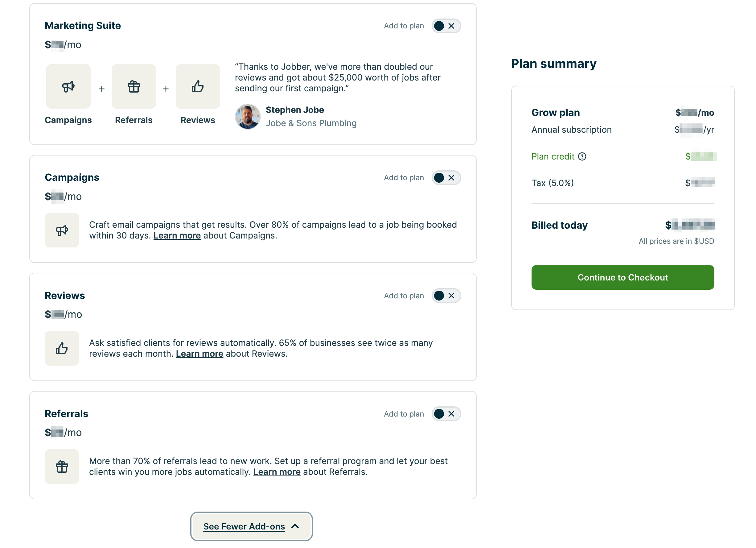Follow Learn more about Reviews link

coord(199,354)
